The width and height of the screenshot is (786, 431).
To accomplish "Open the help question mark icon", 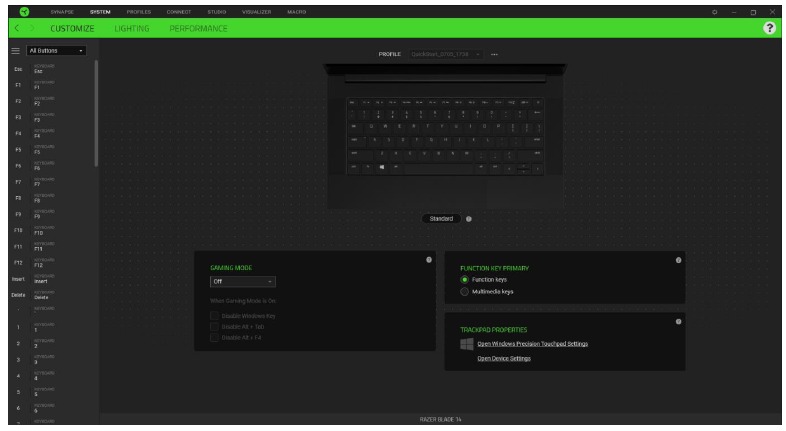I will pos(769,28).
